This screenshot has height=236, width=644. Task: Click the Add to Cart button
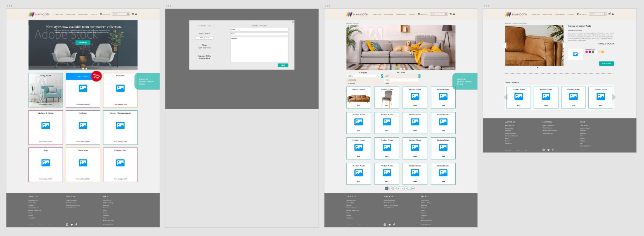606,63
